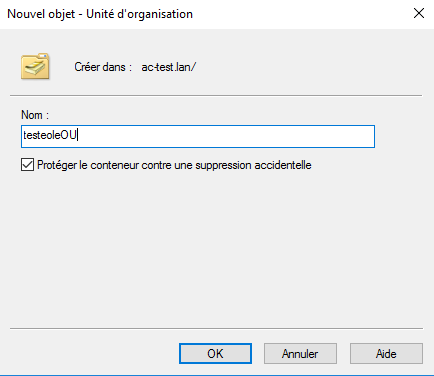The image size is (434, 376).
Task: Click the word 'accidentelle' in the checkbox label
Action: coord(283,165)
